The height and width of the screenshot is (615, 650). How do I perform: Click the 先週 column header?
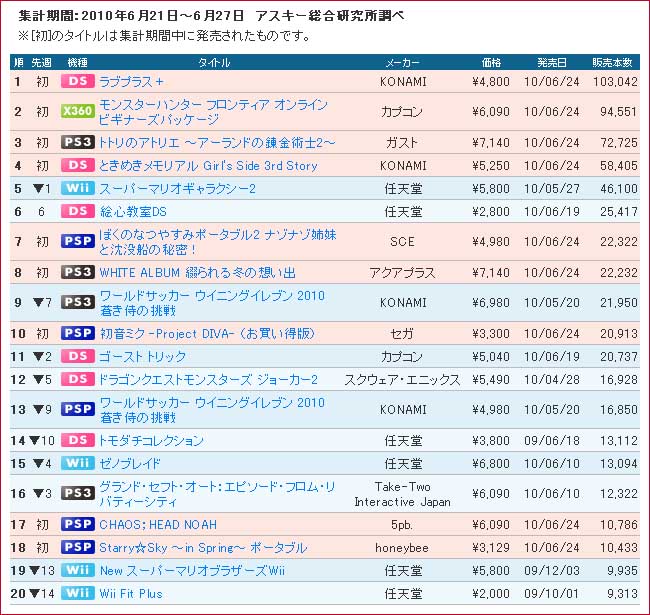41,62
